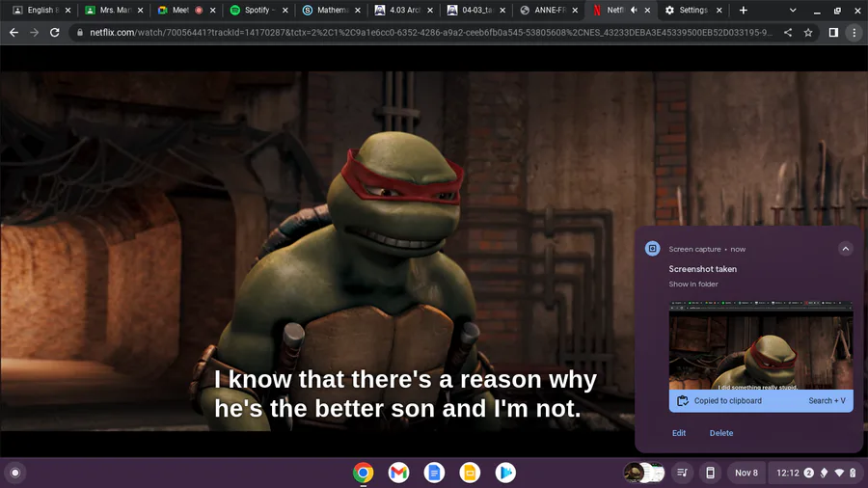Open Google Docs from the shelf
Image resolution: width=868 pixels, height=488 pixels.
(434, 473)
